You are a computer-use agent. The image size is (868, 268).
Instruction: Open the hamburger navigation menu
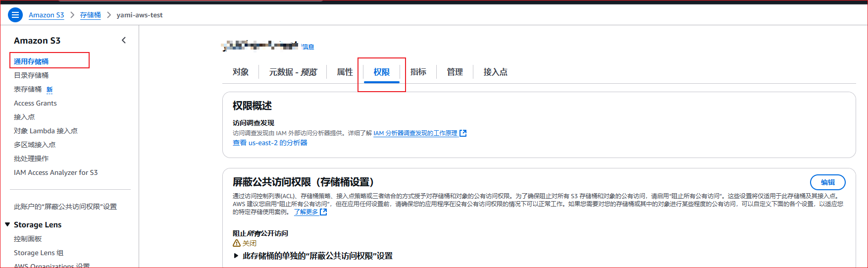click(15, 15)
